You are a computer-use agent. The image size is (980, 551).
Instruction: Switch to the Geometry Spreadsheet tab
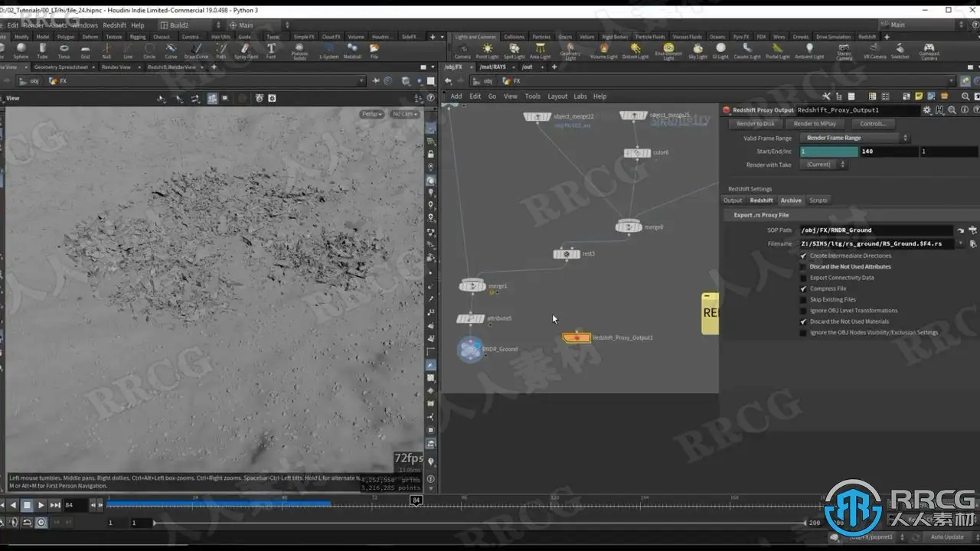click(x=61, y=67)
